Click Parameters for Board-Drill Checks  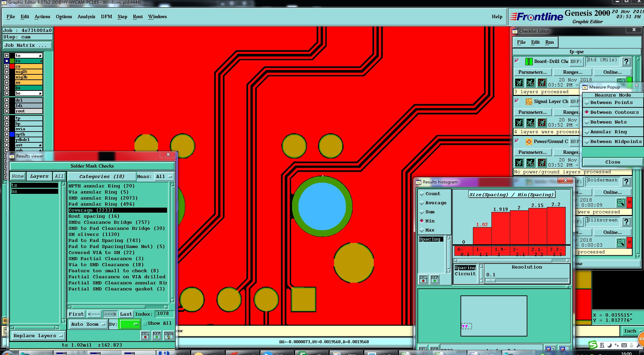(532, 72)
